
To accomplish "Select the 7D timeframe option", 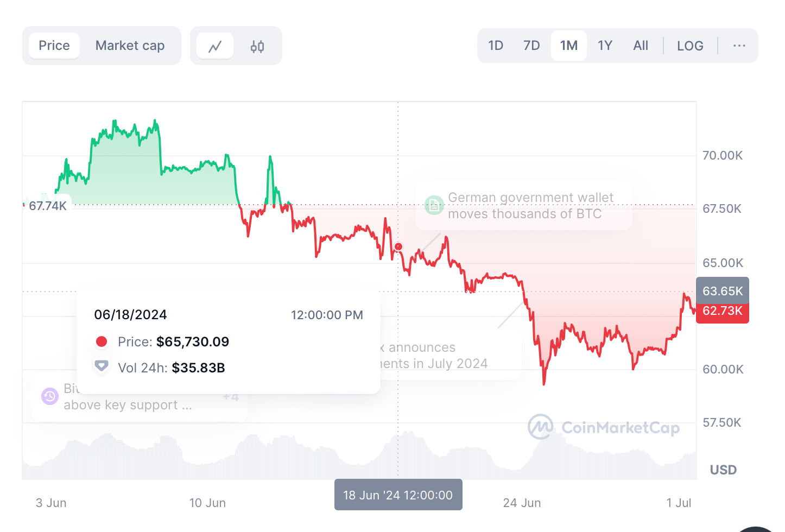I will (x=531, y=46).
